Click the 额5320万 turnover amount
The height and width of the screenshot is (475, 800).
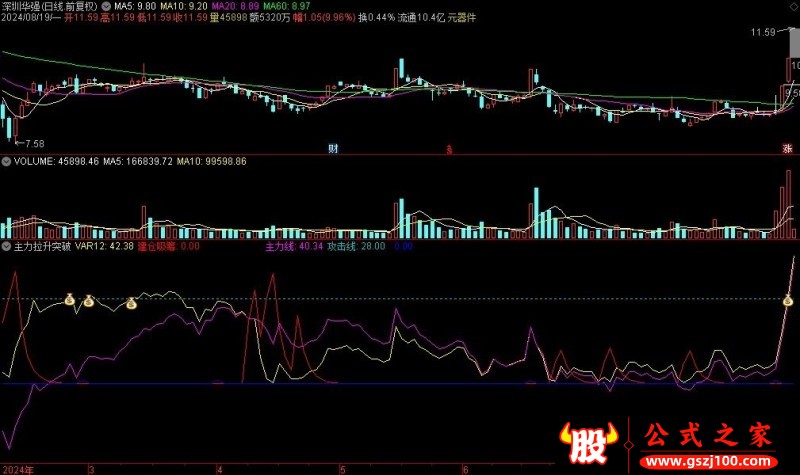tap(270, 18)
